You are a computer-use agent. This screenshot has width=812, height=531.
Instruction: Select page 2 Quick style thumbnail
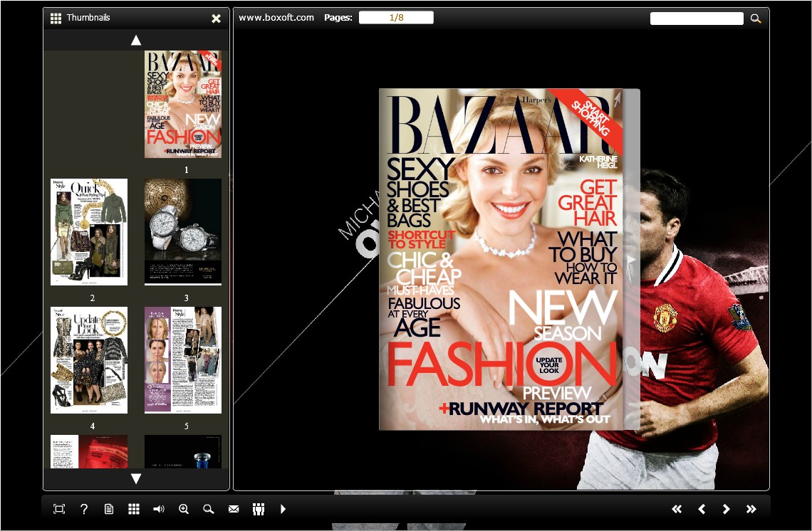coord(89,232)
